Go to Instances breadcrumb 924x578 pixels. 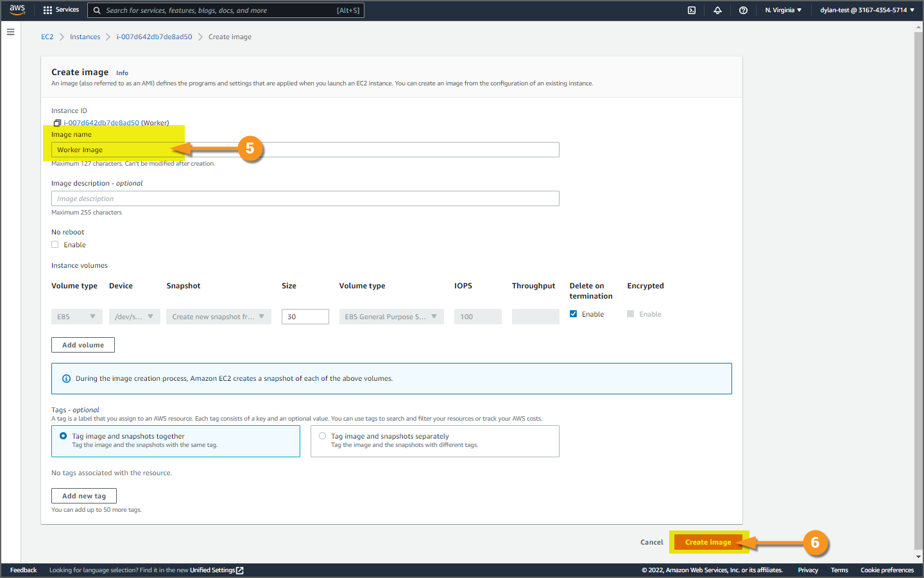85,37
